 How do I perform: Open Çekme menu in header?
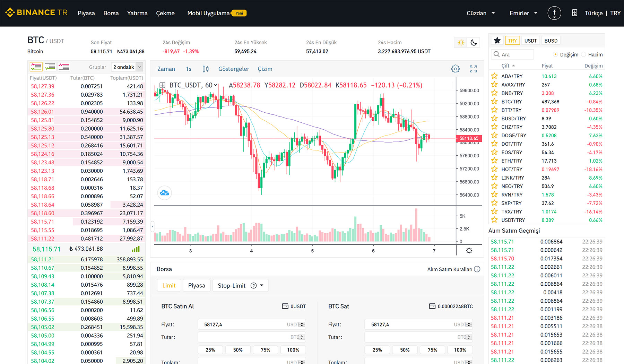tap(165, 13)
